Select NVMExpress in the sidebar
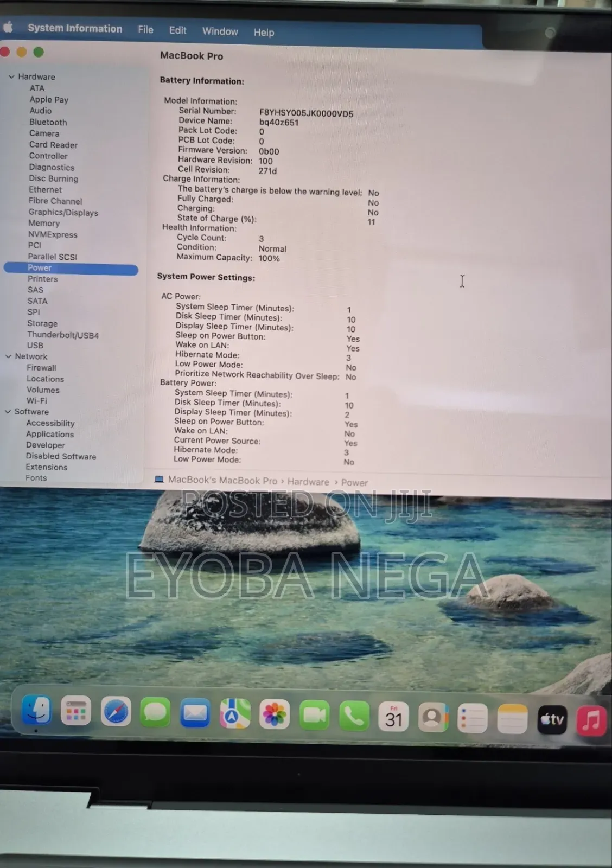Viewport: 612px width, 868px height. click(x=53, y=234)
